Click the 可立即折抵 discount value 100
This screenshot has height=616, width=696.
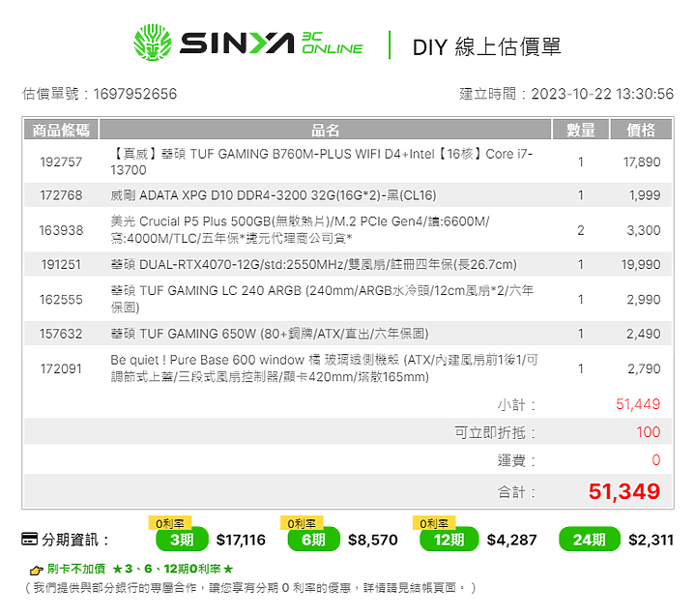pos(648,431)
